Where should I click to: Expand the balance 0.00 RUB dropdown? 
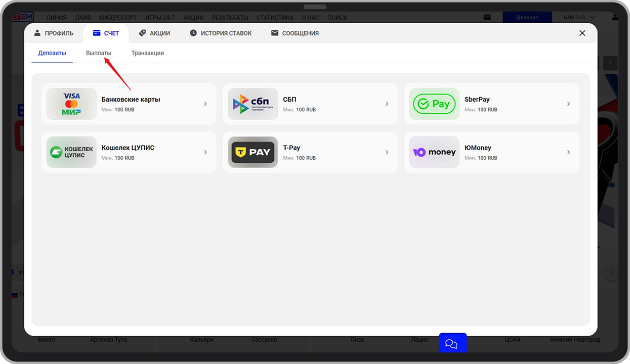coord(591,17)
